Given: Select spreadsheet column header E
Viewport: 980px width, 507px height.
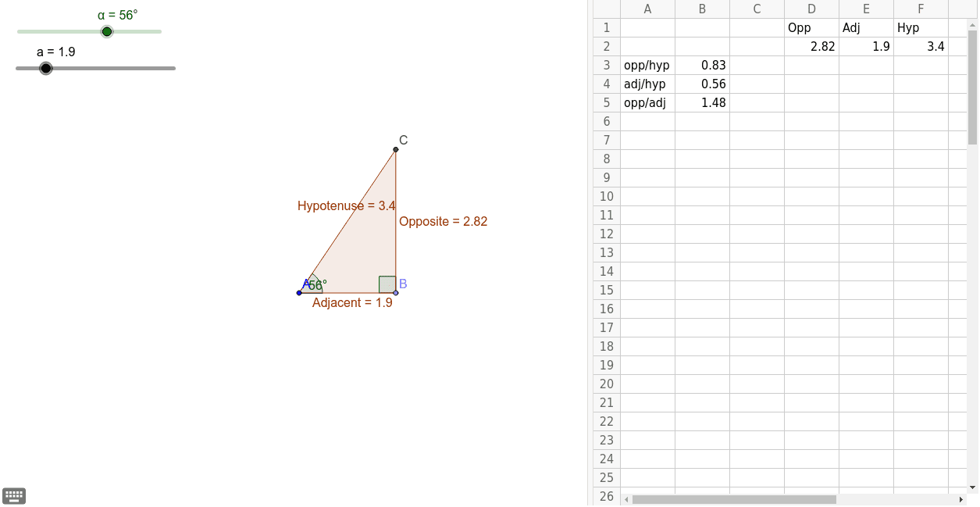Looking at the screenshot, I should (x=867, y=9).
